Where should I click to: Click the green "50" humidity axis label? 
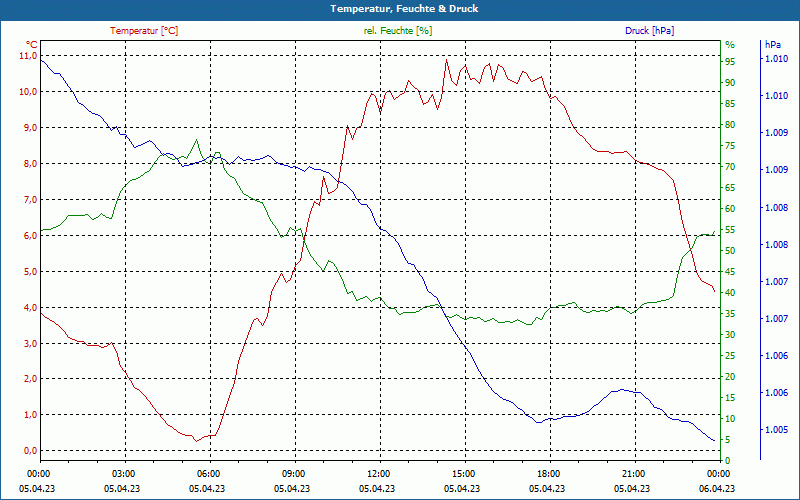(730, 251)
